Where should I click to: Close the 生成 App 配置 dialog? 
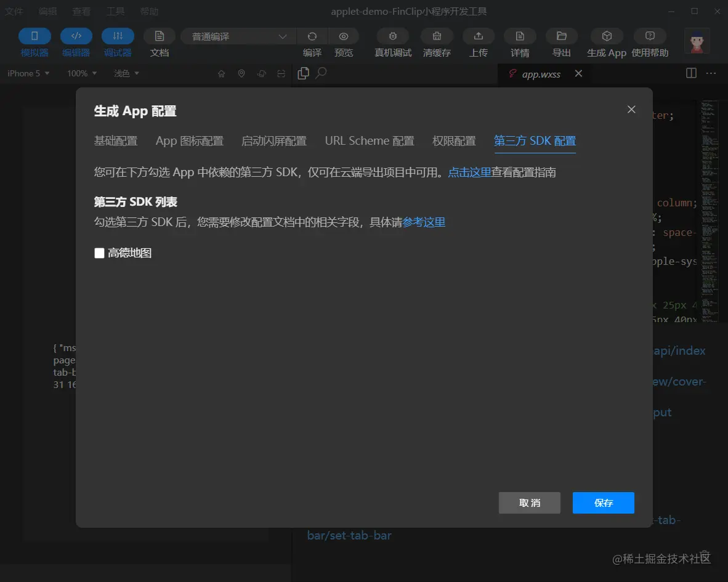631,110
